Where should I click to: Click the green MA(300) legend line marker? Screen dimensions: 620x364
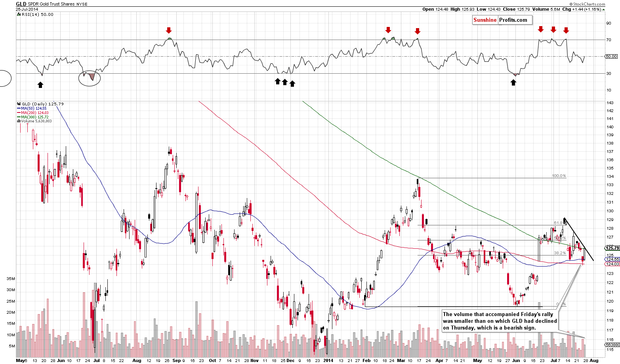point(19,117)
